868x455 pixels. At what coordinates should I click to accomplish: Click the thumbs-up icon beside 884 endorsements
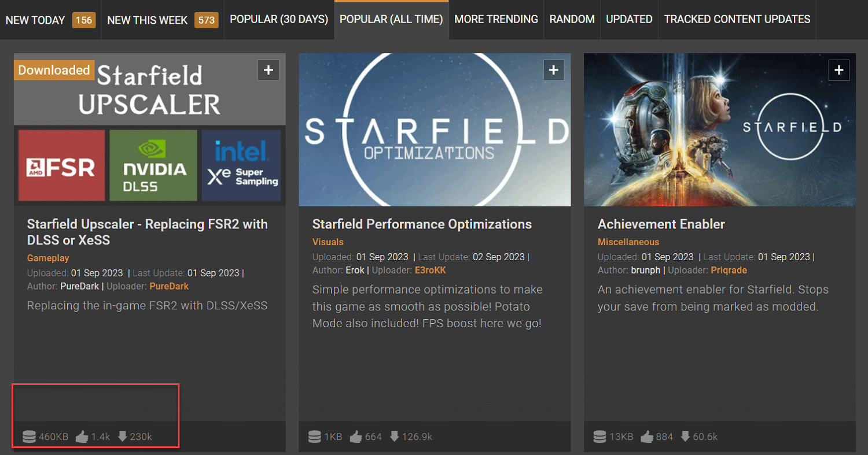[x=647, y=436]
